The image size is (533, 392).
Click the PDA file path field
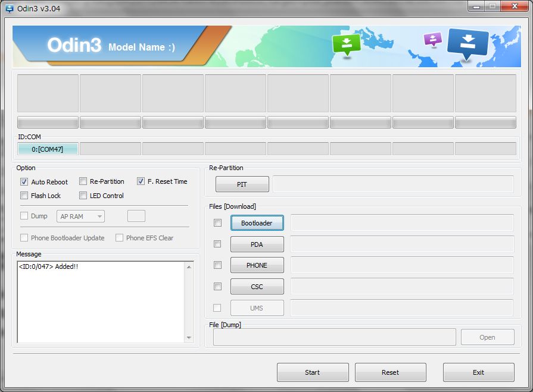tap(402, 244)
